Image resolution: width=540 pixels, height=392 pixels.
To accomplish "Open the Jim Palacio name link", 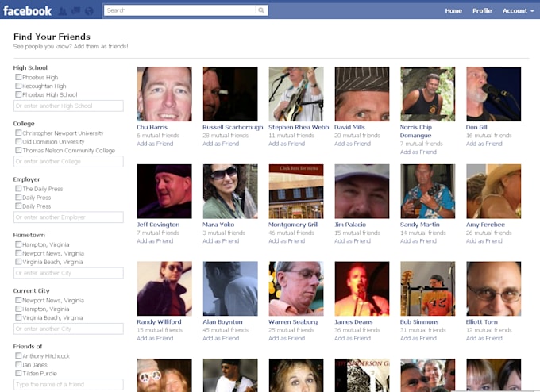I will point(350,225).
